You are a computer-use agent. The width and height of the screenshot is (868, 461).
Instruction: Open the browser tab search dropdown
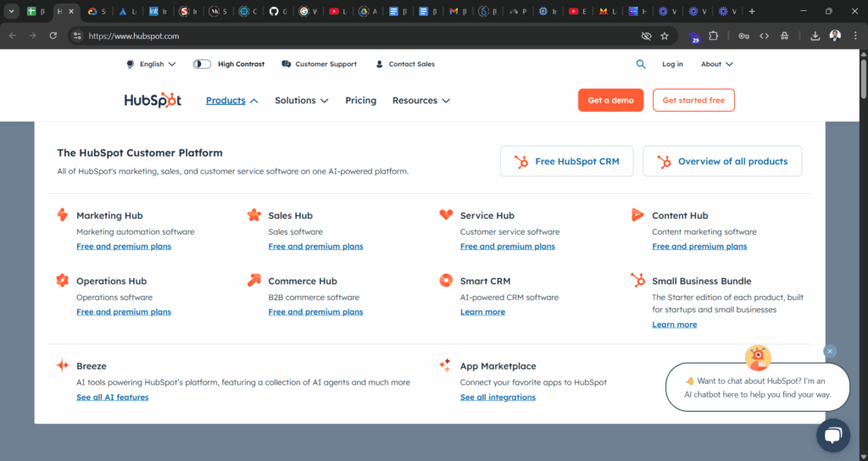pos(11,11)
